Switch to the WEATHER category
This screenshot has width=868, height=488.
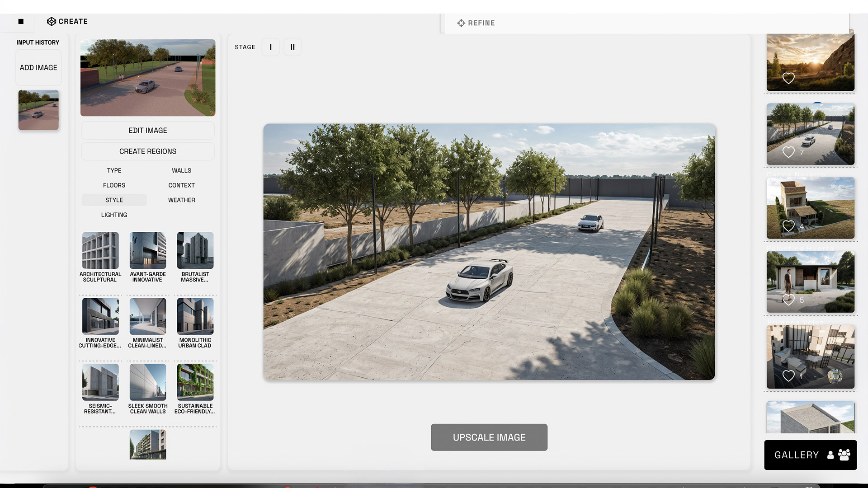181,200
